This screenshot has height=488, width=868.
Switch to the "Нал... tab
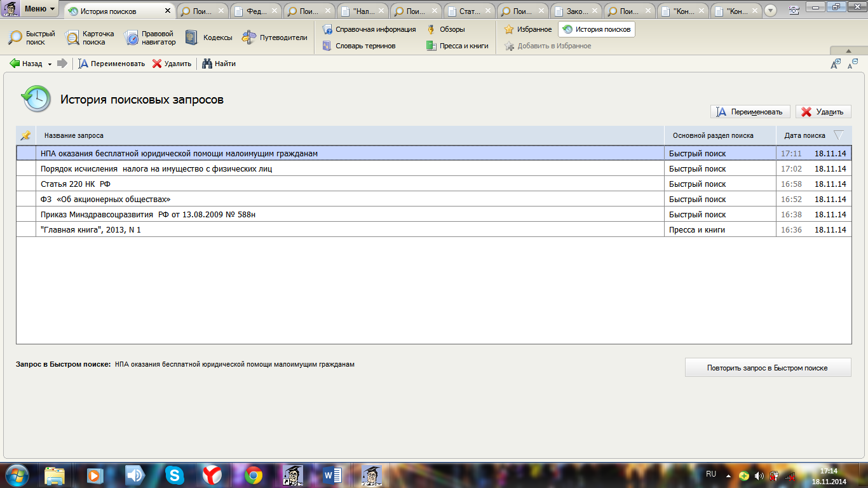[363, 11]
